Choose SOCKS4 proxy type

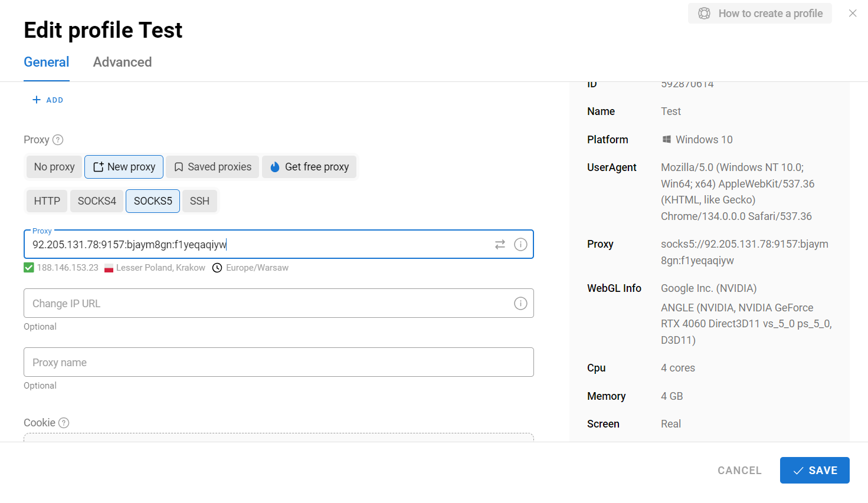coord(97,201)
